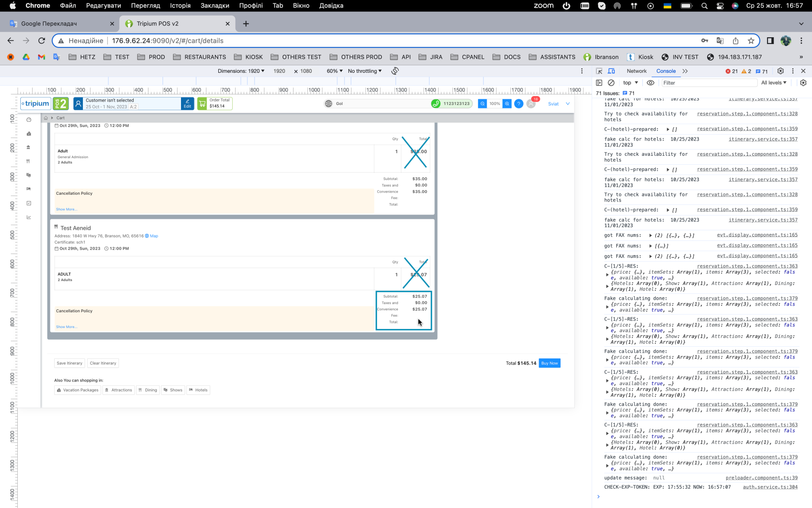Image resolution: width=812 pixels, height=508 pixels.
Task: Click the Buy Now button
Action: (x=549, y=363)
